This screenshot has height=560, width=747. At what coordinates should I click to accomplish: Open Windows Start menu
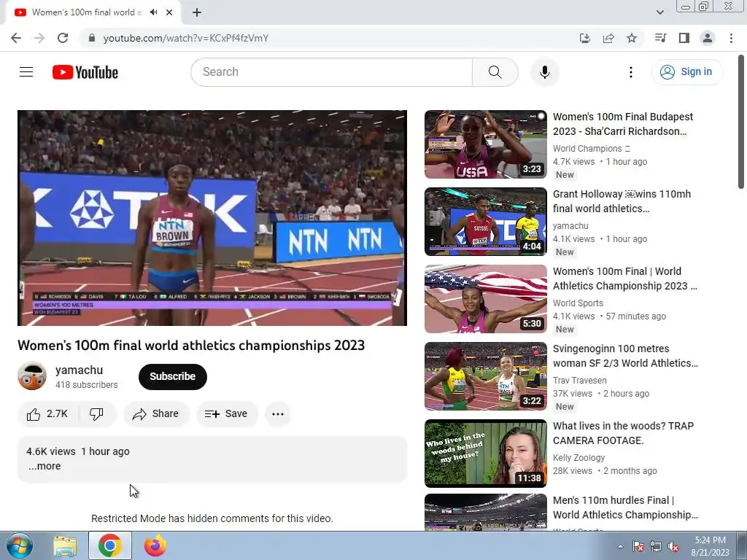[19, 545]
